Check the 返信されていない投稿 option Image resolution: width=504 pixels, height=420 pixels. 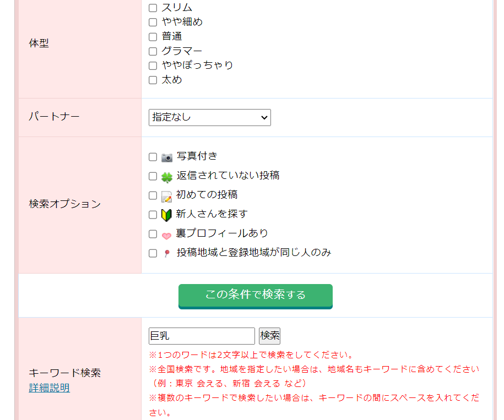pos(153,177)
